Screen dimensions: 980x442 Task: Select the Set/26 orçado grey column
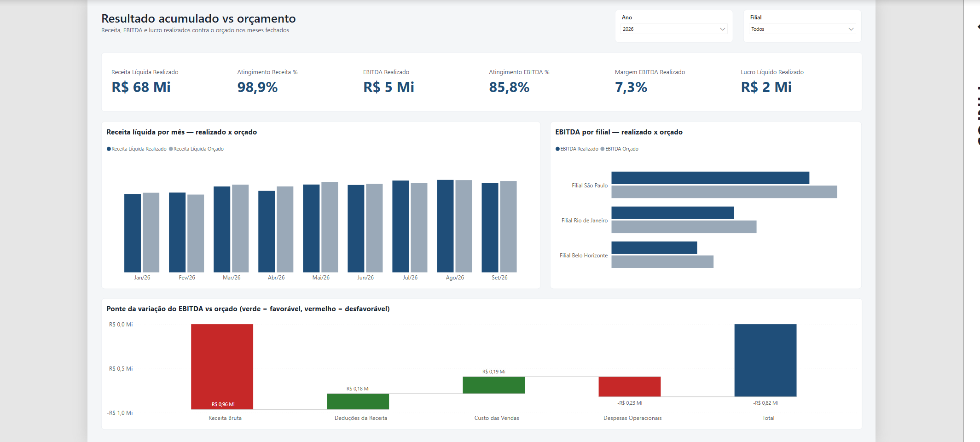(x=508, y=227)
